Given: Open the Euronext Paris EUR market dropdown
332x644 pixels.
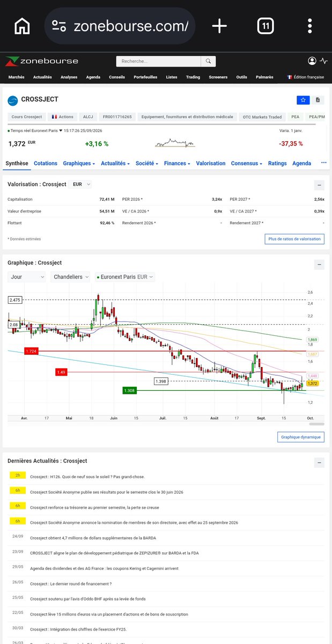Looking at the screenshot, I should point(124,277).
